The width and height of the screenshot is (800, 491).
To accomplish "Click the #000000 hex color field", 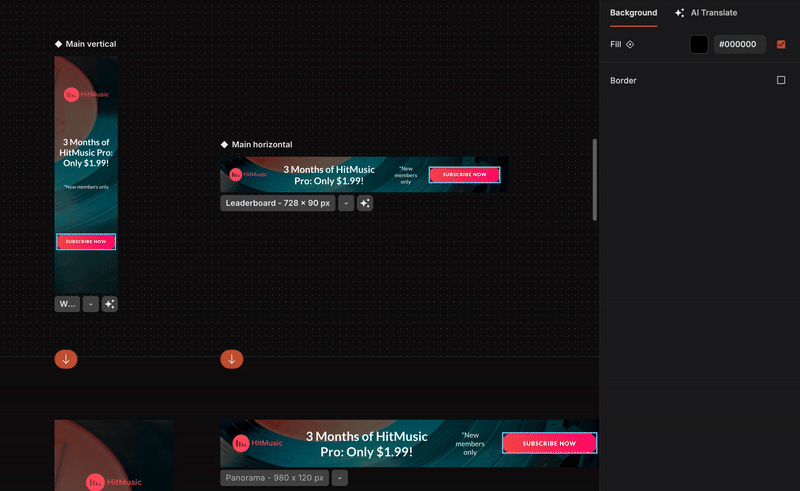I will [x=740, y=44].
